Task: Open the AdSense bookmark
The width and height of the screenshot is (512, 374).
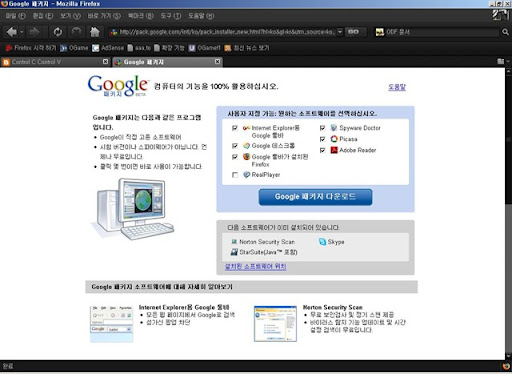Action: pos(108,48)
